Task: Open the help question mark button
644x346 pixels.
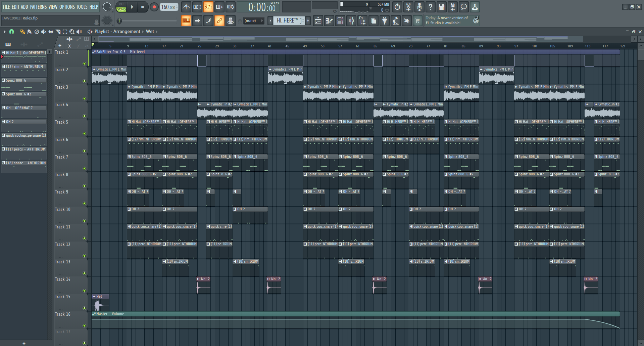Action: coord(431,7)
